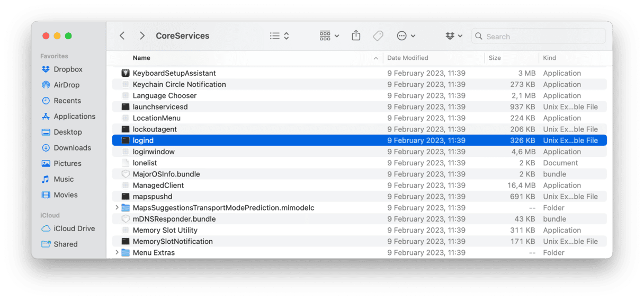Sort by the Kind column header

click(549, 58)
